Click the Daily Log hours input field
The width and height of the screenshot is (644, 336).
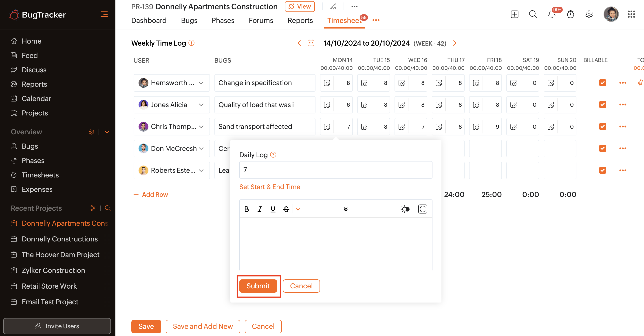[x=335, y=170]
